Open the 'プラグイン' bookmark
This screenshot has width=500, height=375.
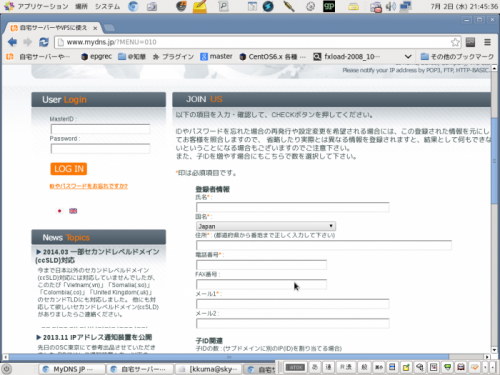(173, 57)
